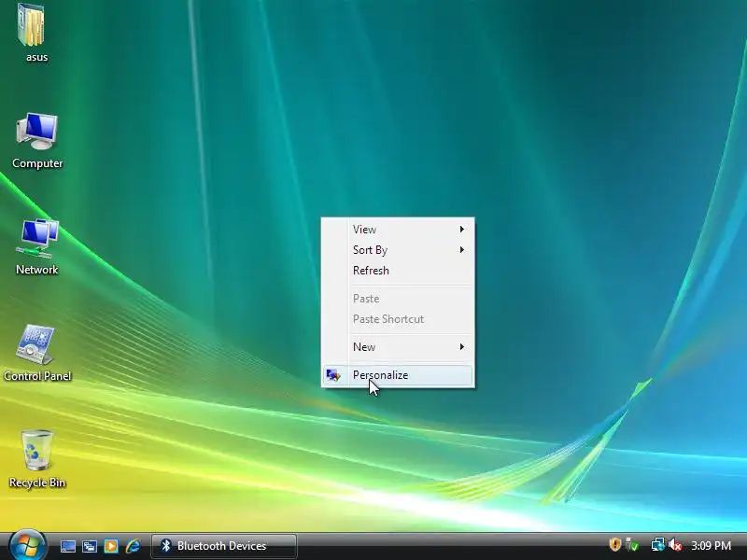
Task: Click the Personalize icon in context menu
Action: pyautogui.click(x=333, y=375)
